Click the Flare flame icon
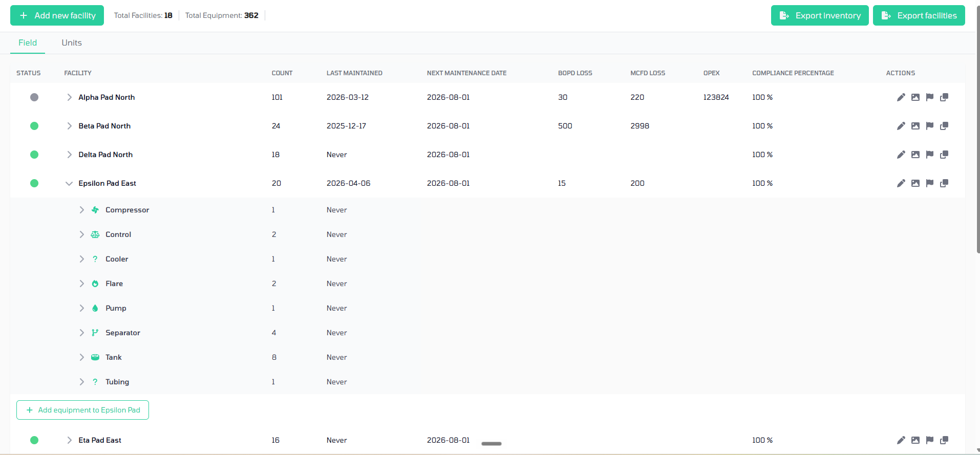 click(x=95, y=284)
